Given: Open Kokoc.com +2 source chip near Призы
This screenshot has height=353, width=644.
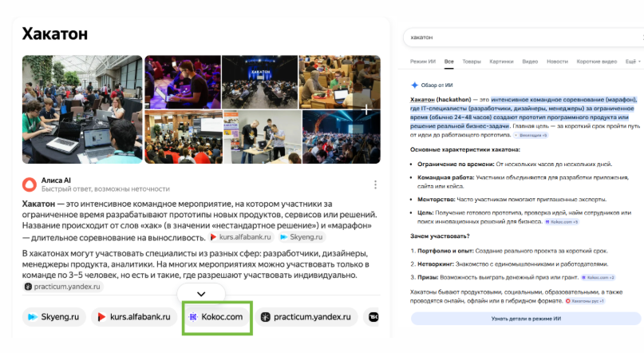Looking at the screenshot, I should click(x=598, y=277).
